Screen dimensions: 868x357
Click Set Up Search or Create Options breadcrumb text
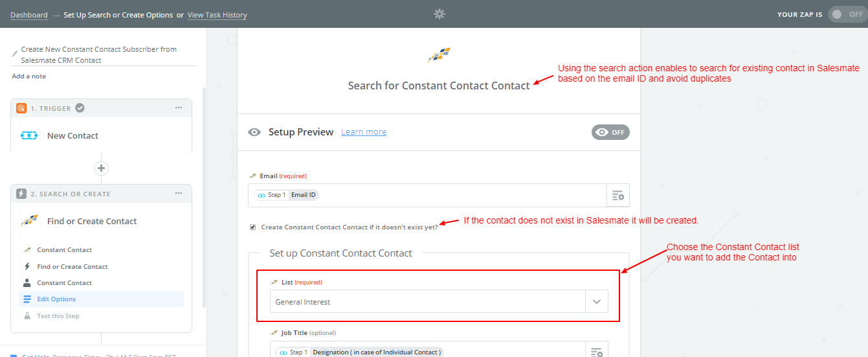(118, 15)
